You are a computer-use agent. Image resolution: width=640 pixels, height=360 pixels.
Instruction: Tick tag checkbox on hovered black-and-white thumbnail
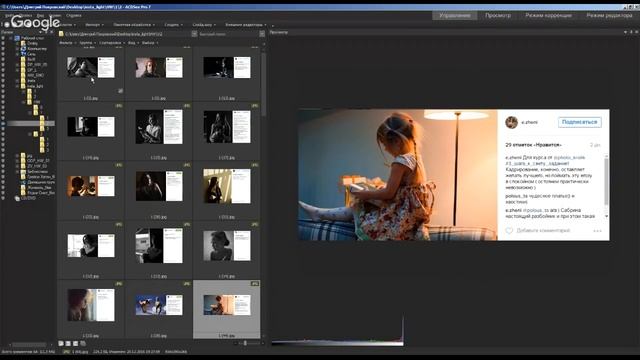click(120, 91)
